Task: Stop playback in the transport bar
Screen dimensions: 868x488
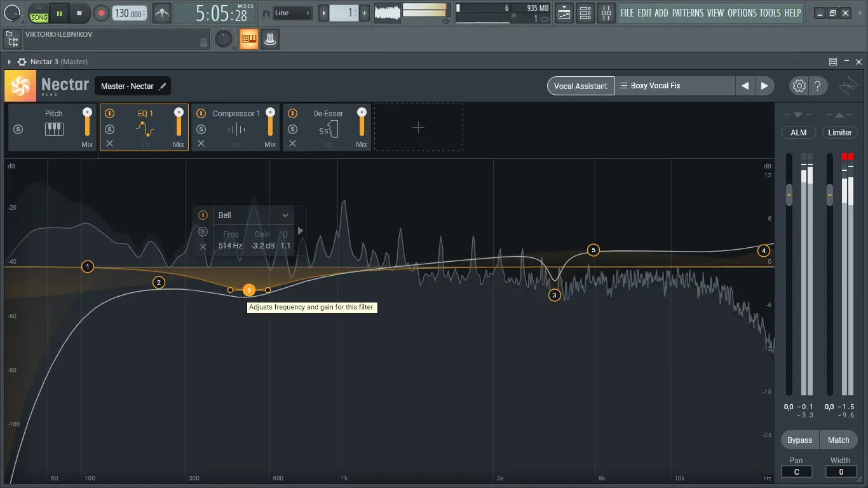Action: click(79, 13)
